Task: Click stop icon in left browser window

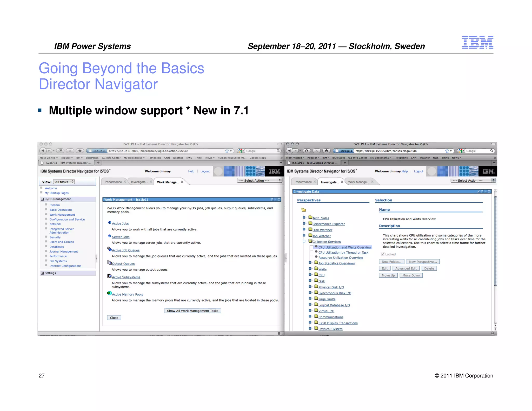Action: point(70,151)
